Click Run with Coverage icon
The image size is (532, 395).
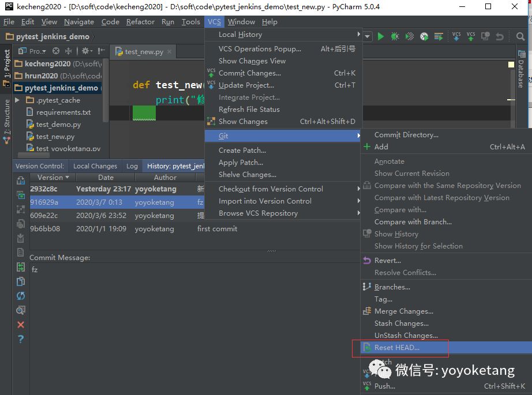[410, 36]
